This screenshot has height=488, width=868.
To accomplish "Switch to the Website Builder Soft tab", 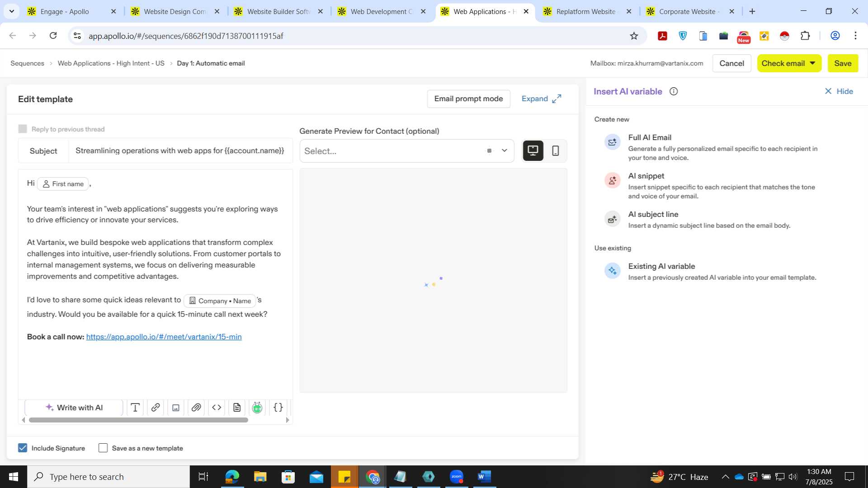I will pos(279,11).
